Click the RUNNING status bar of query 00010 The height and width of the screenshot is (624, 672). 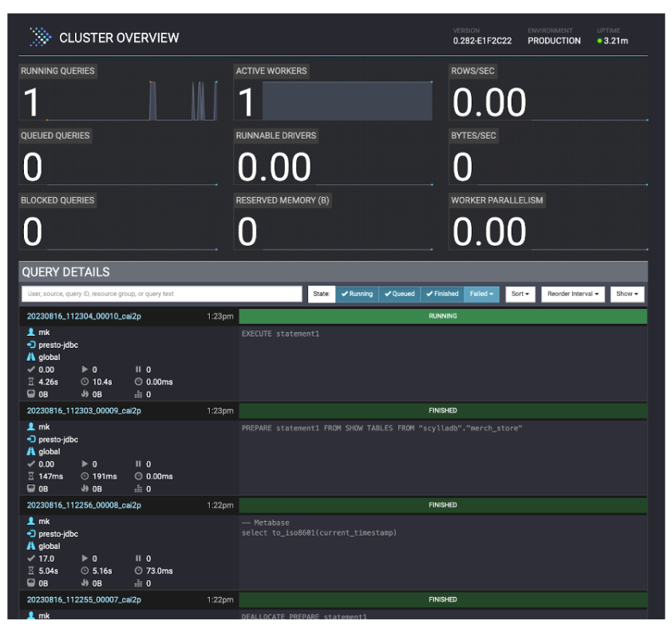[x=443, y=316]
